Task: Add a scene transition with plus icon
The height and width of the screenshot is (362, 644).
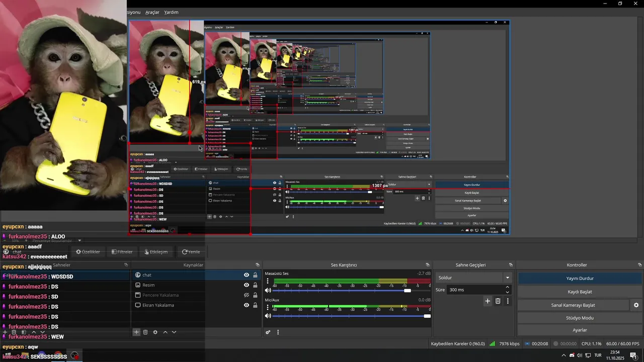Action: click(x=488, y=301)
